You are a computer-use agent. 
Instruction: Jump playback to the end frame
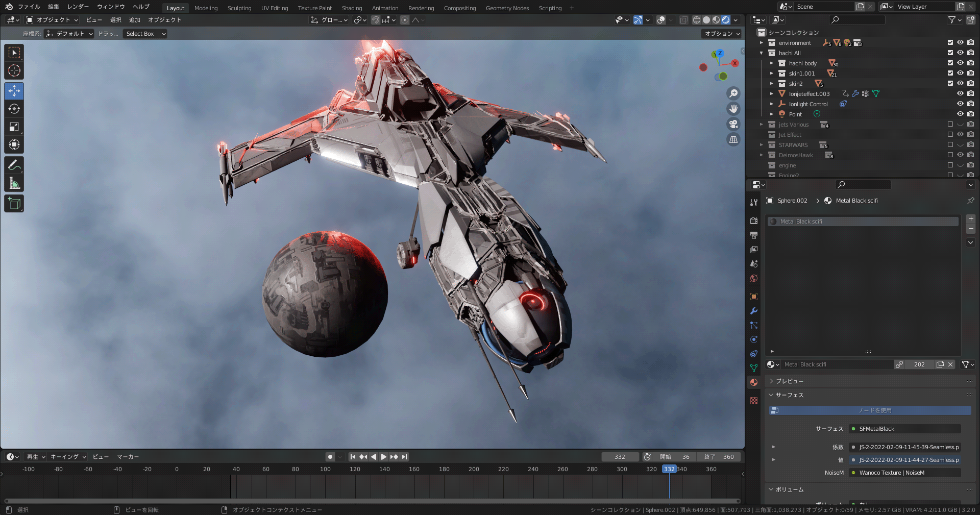pyautogui.click(x=405, y=456)
